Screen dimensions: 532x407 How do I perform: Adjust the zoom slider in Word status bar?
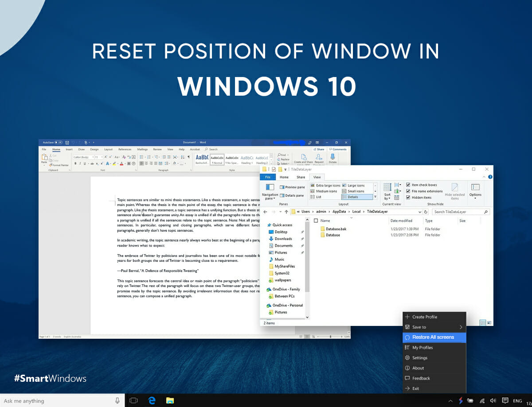(332, 336)
